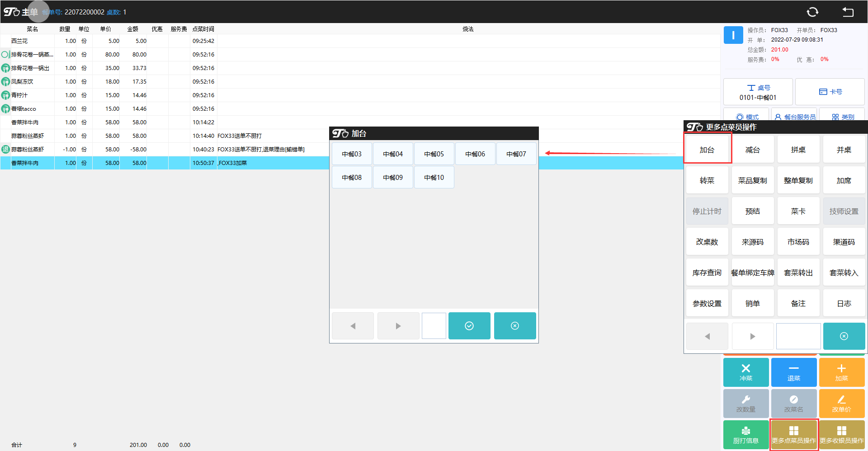The image size is (868, 451).
Task: Click the 冲菜 icon button
Action: (745, 372)
